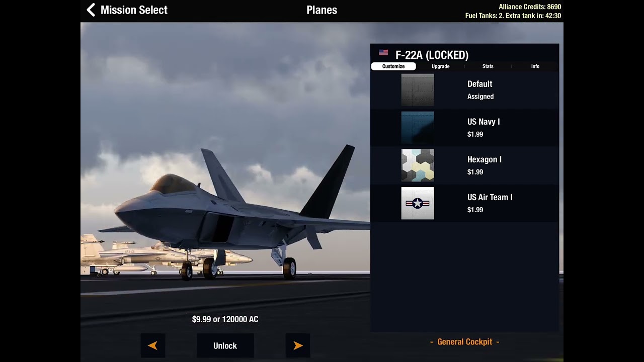
Task: Open the Customize tab
Action: point(393,66)
